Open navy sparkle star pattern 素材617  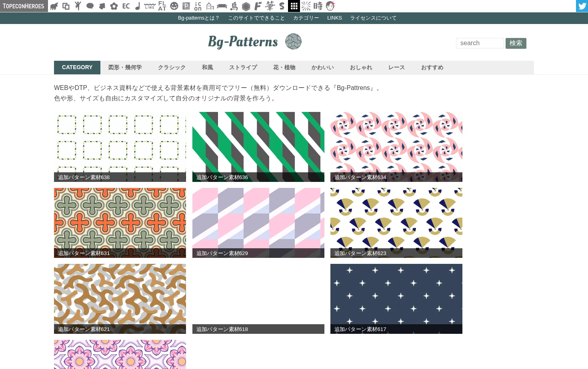(396, 299)
